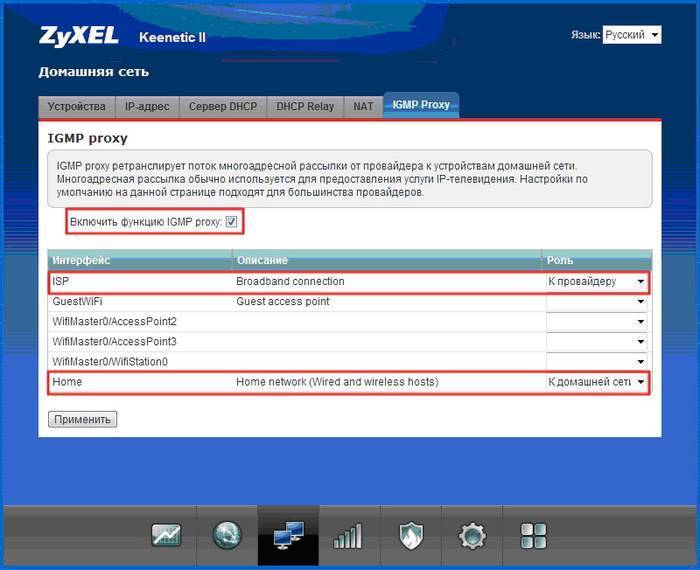Click the Guest access point description
Image resolution: width=700 pixels, height=570 pixels.
point(283,302)
